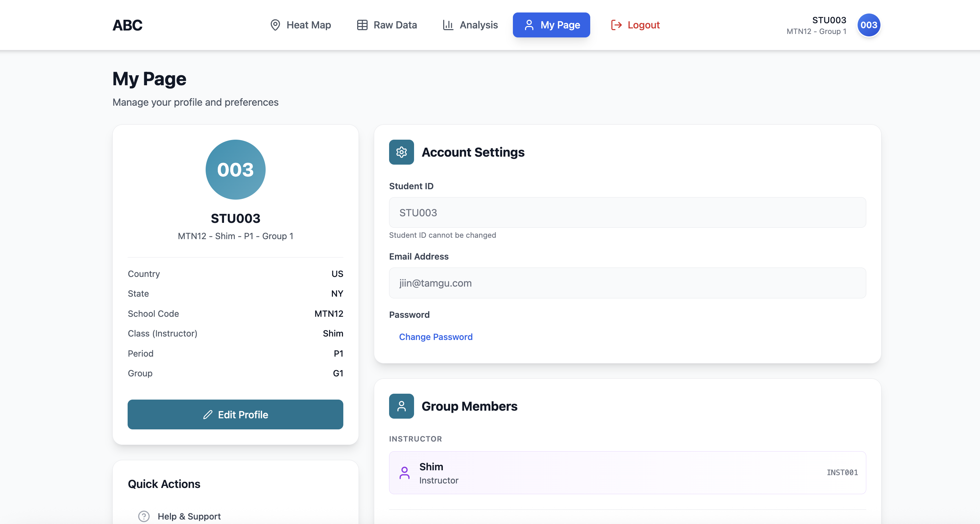Viewport: 980px width, 524px height.
Task: Click the Logout arrow icon
Action: click(616, 25)
